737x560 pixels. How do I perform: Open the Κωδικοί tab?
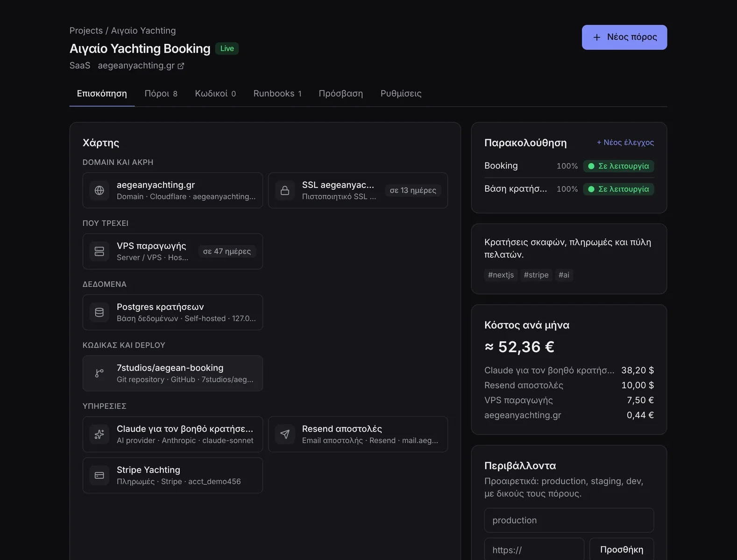[215, 93]
